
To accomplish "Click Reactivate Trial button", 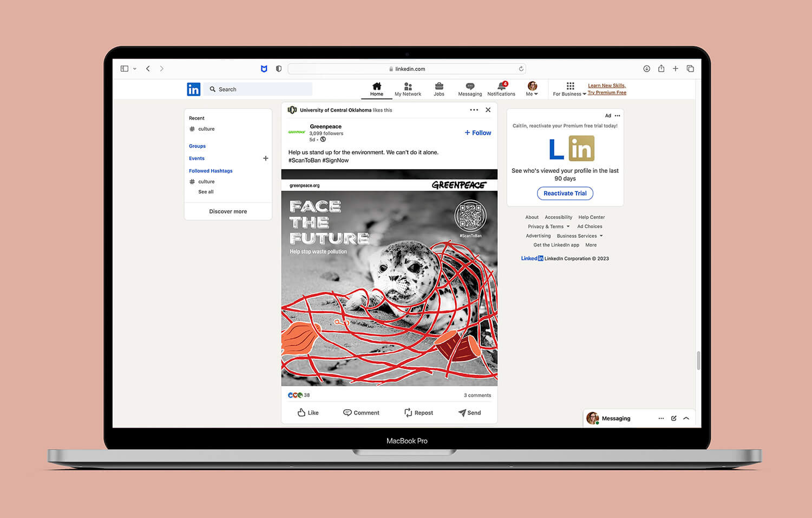I will 565,193.
